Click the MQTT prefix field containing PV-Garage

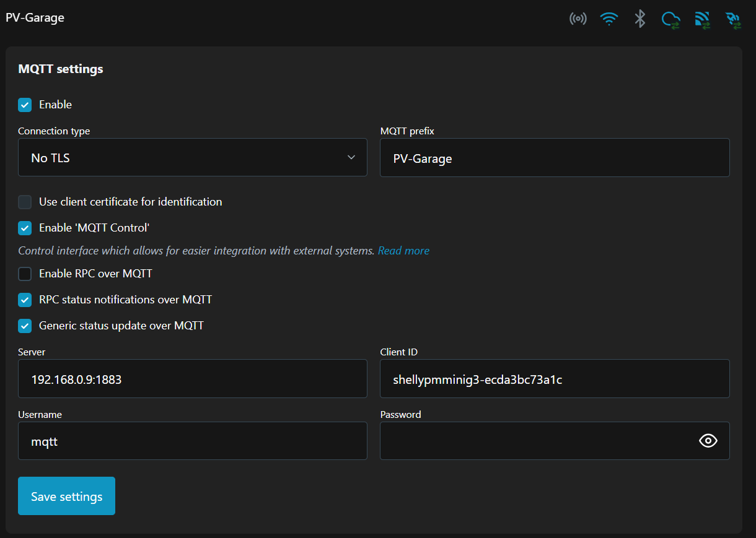(x=555, y=157)
